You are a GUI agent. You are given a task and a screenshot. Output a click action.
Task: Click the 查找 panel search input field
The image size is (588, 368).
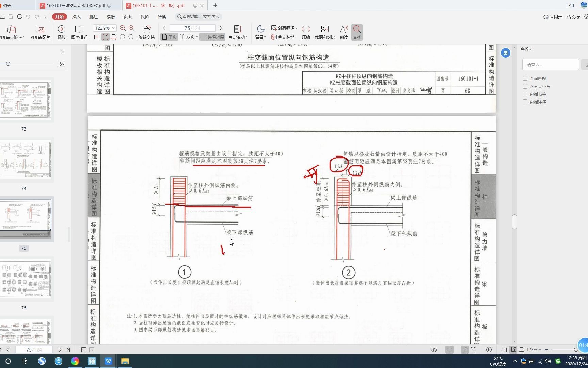point(551,64)
